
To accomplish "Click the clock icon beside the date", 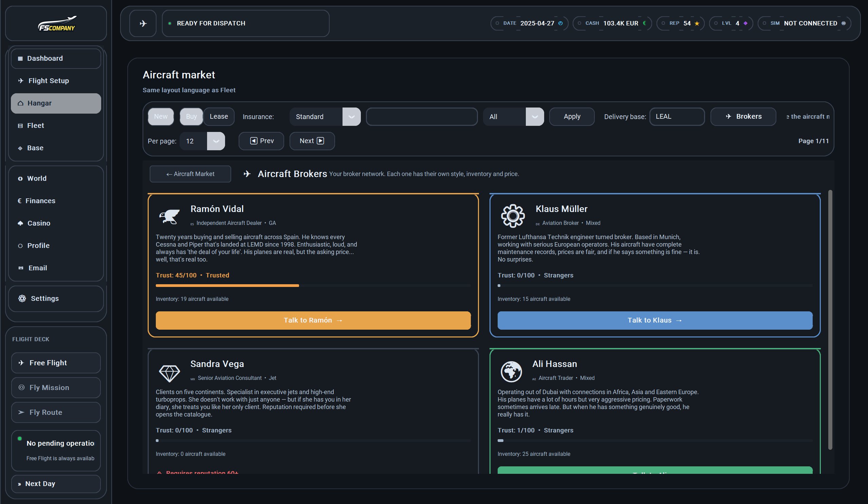I will click(x=560, y=23).
